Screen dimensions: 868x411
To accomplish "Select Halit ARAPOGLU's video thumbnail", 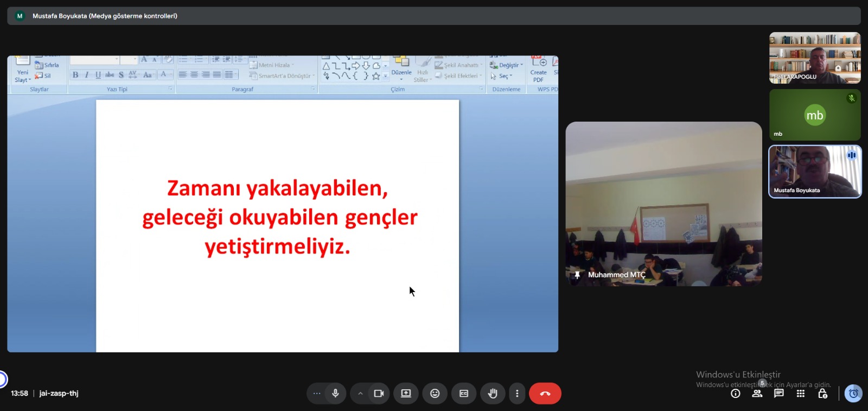I will click(814, 58).
